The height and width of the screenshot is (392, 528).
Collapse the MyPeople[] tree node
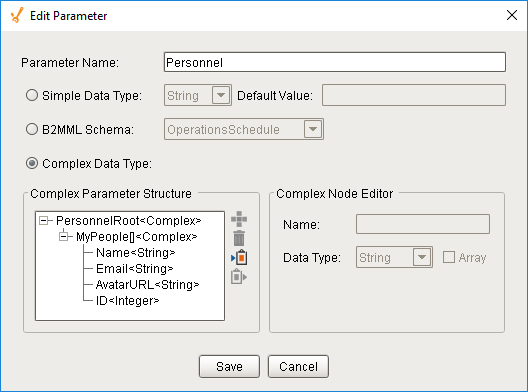pyautogui.click(x=64, y=237)
